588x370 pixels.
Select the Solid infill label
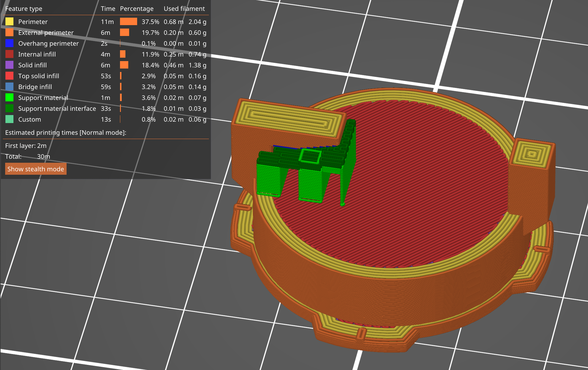point(33,65)
